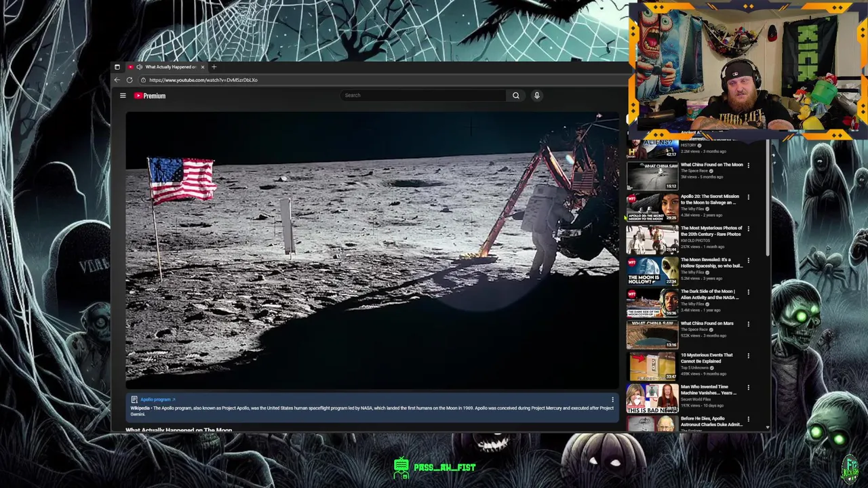868x488 pixels.
Task: Click the recommendations sidebar scrollbar
Action: (768, 198)
